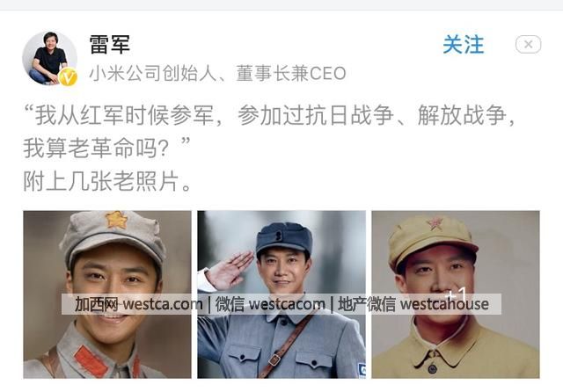Viewport: 563px width, 392px height.
Task: Click the line 附上几张老照片。
Action: click(107, 181)
